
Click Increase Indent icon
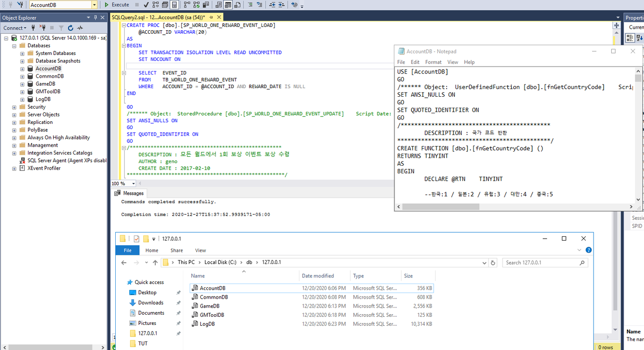coord(281,5)
